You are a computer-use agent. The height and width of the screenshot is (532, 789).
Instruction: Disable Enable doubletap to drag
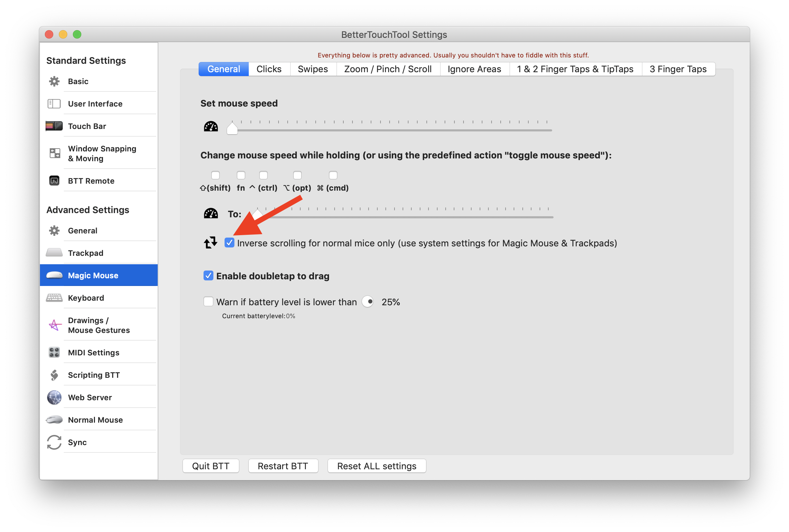pos(208,276)
